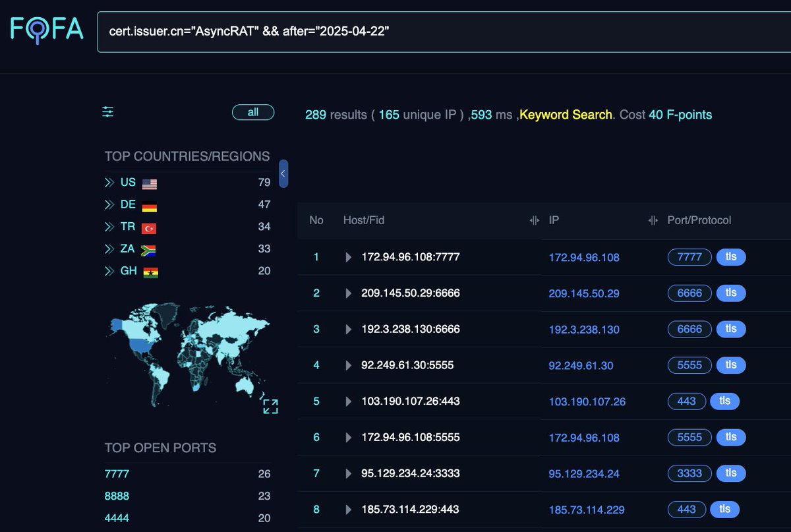Expand row 172.94.96.108:7777 details
This screenshot has height=532, width=791.
tap(349, 257)
